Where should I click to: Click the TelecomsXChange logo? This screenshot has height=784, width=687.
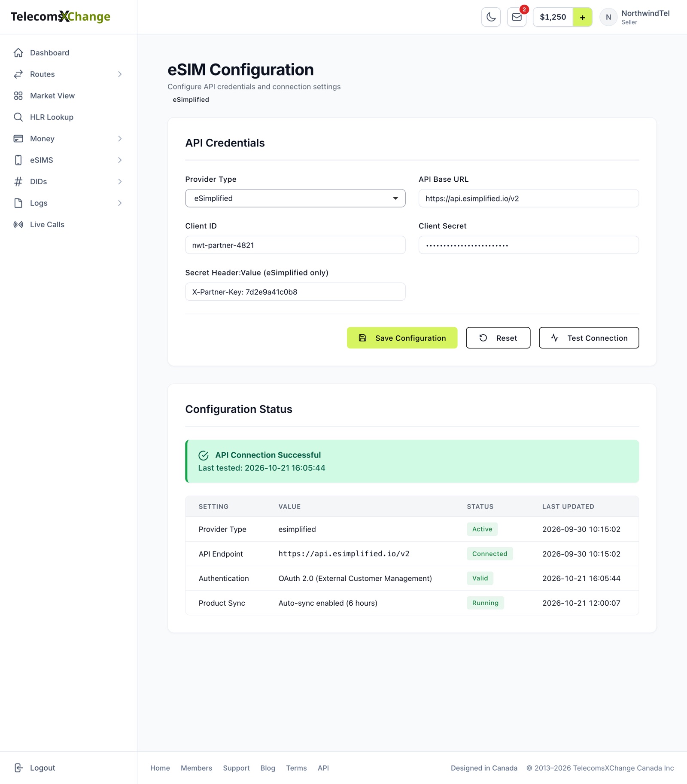point(61,17)
